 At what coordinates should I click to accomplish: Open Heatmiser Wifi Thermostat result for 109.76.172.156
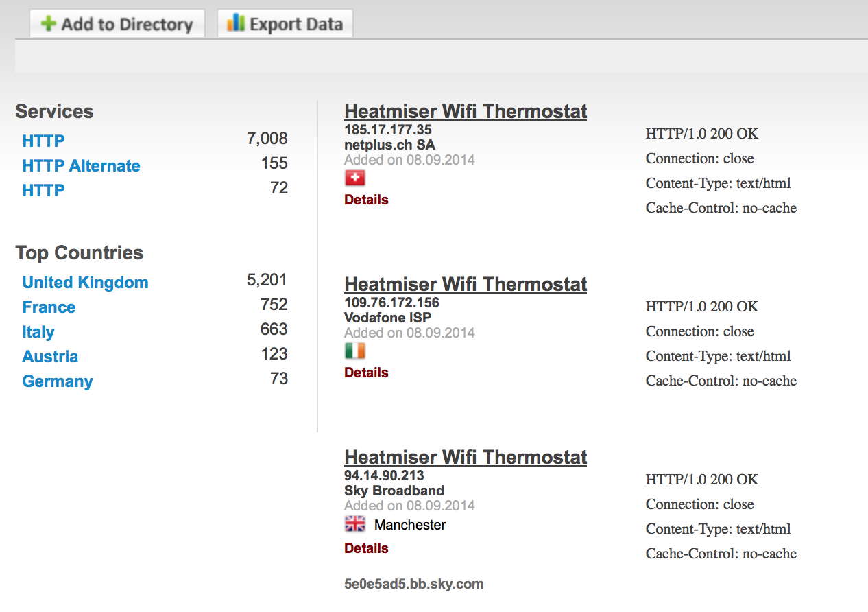tap(466, 284)
